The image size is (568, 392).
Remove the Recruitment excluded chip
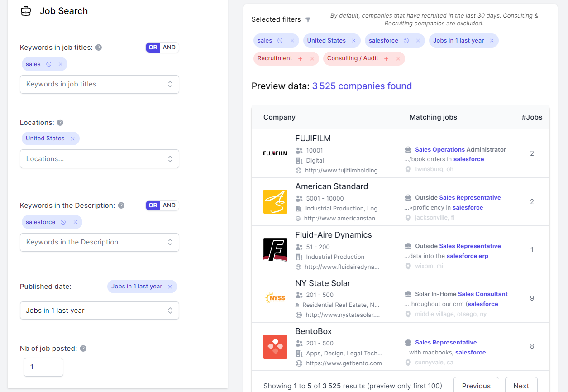[312, 58]
